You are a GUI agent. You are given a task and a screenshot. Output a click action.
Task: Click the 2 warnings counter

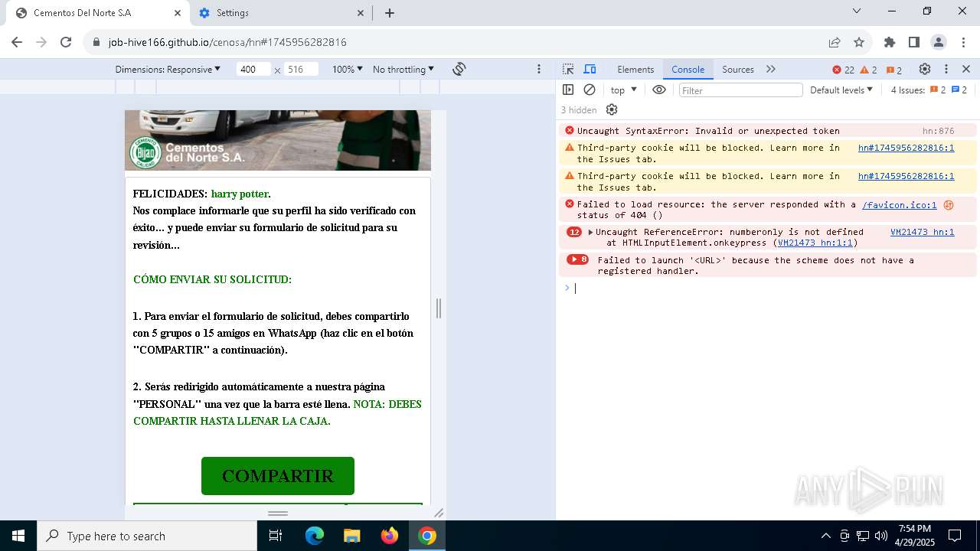[x=868, y=70]
